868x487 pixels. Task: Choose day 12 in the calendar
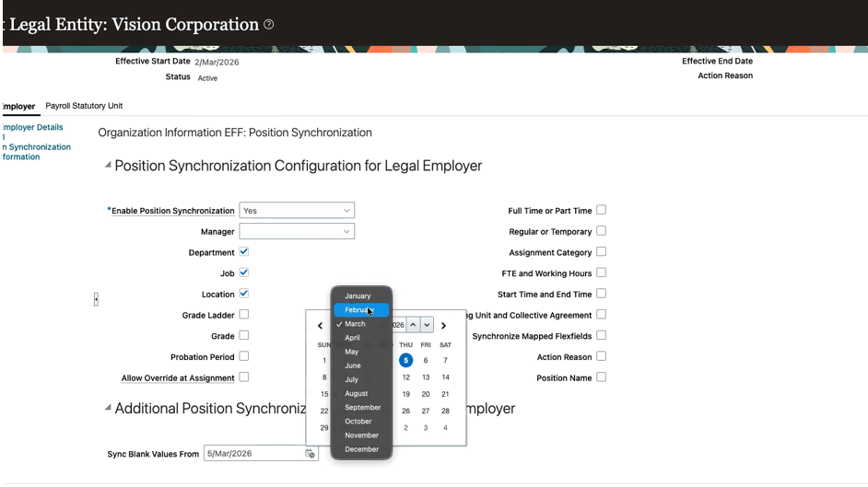(x=405, y=377)
